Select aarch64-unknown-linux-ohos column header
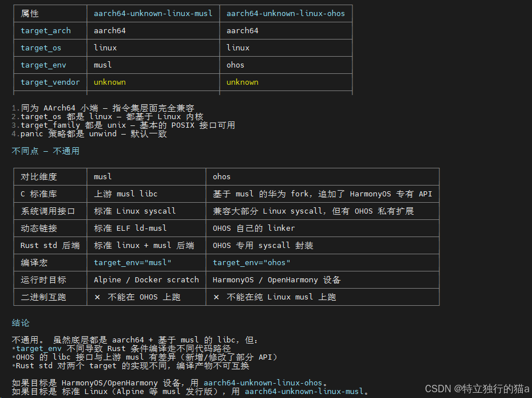The height and width of the screenshot is (398, 532). (x=285, y=14)
